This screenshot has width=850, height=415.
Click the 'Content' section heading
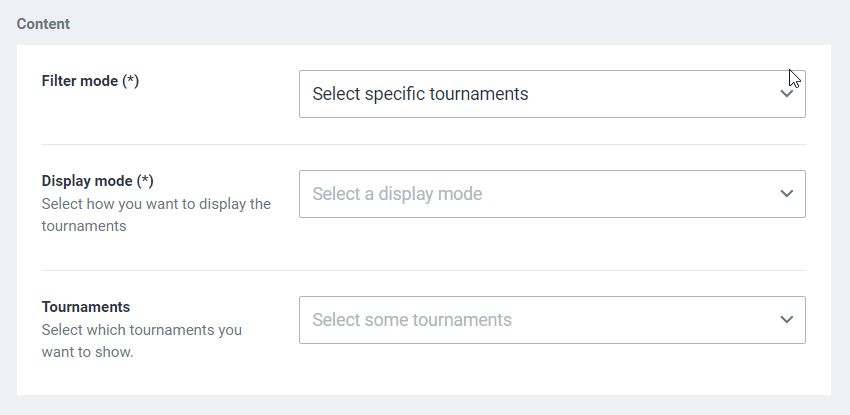(43, 23)
